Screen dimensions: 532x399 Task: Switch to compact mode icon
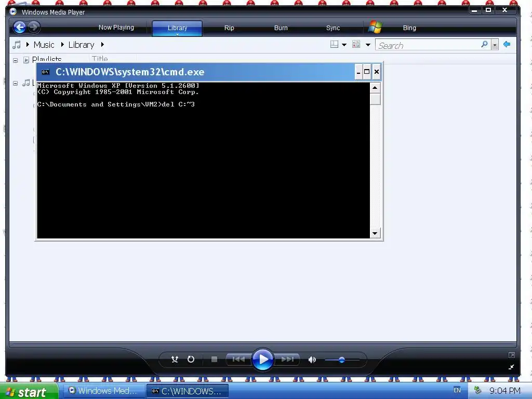511,367
